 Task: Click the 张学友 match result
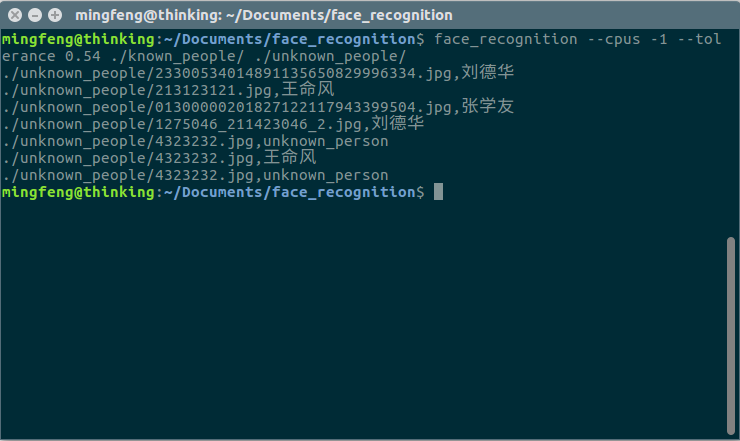[x=488, y=106]
